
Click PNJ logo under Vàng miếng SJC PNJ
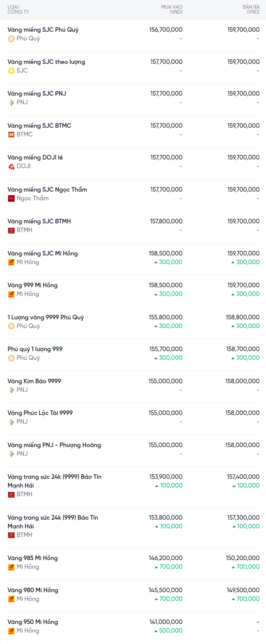pos(11,102)
